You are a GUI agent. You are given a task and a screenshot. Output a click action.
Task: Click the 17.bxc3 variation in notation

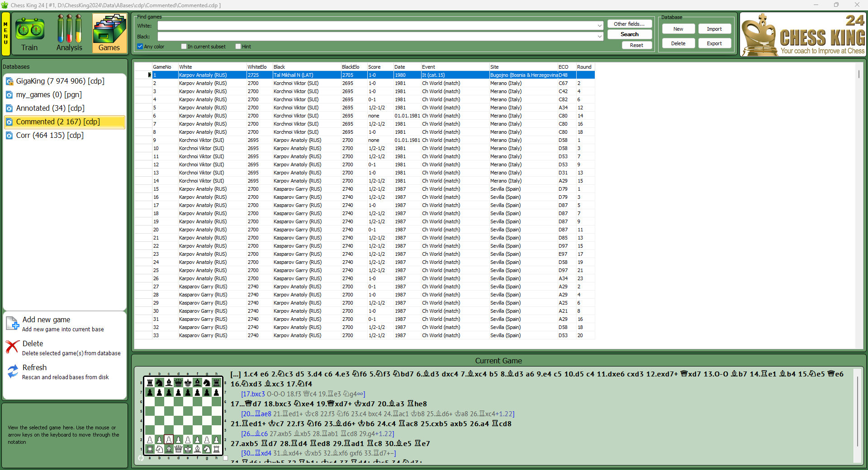[x=253, y=394]
